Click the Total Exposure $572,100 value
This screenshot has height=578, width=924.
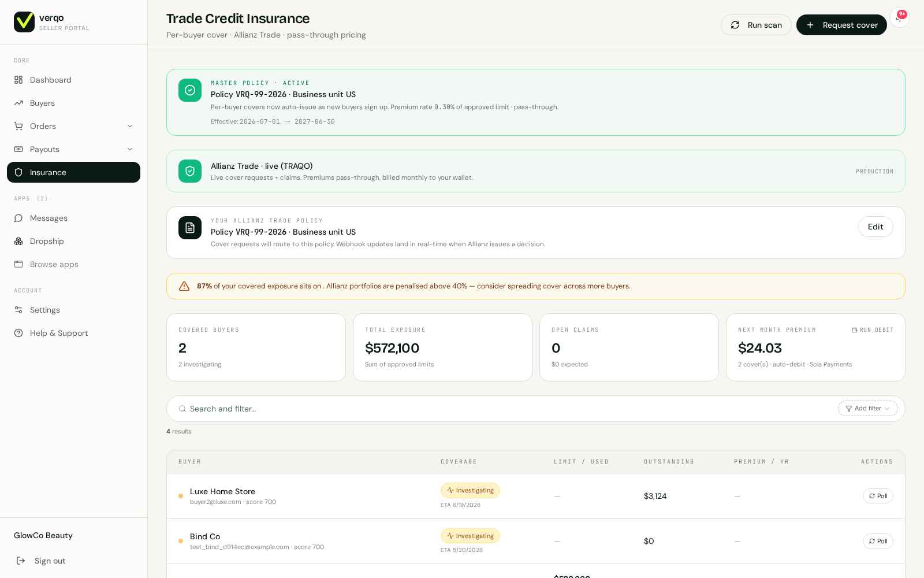pos(392,348)
